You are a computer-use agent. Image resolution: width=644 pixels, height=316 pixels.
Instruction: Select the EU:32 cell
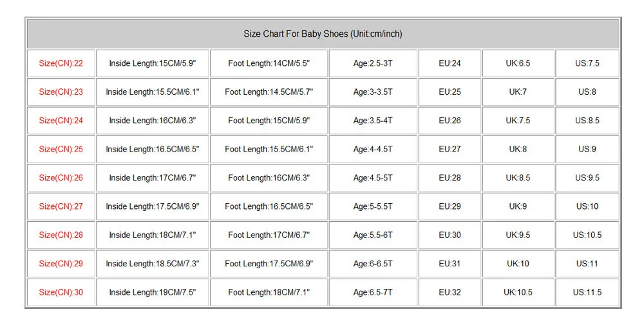(450, 292)
